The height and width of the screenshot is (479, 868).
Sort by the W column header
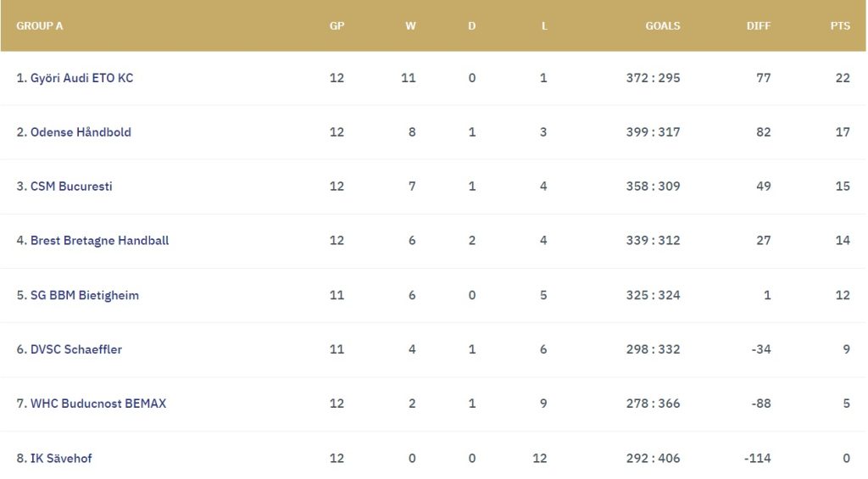pos(410,25)
